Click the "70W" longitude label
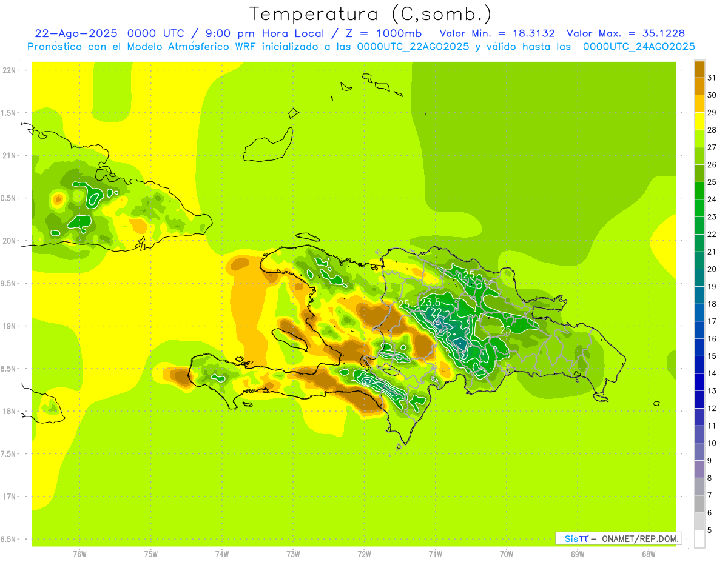Image resolution: width=728 pixels, height=562 pixels. tap(507, 554)
